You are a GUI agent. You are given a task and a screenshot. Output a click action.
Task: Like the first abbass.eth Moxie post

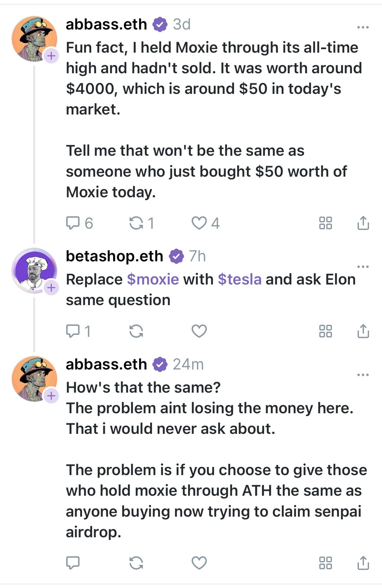199,223
